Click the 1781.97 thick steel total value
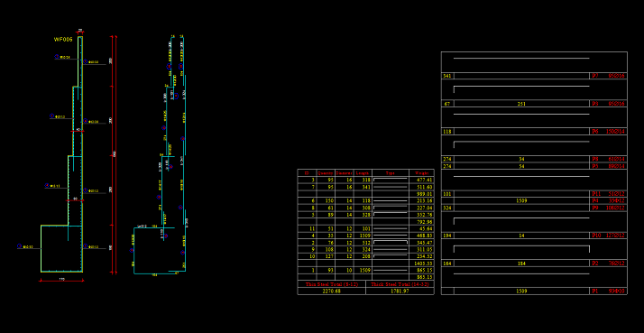Screen dimensions: 644x333 (400, 291)
